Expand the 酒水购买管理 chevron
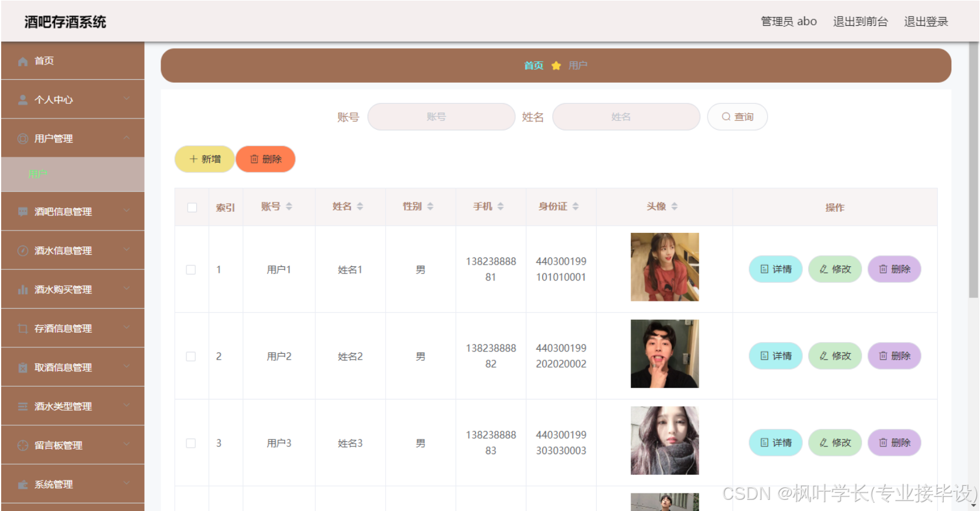 pos(127,289)
